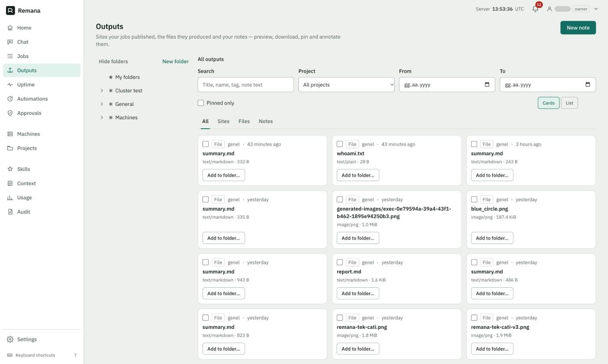The height and width of the screenshot is (364, 608).
Task: Open the Projects folder icon
Action: point(10,148)
